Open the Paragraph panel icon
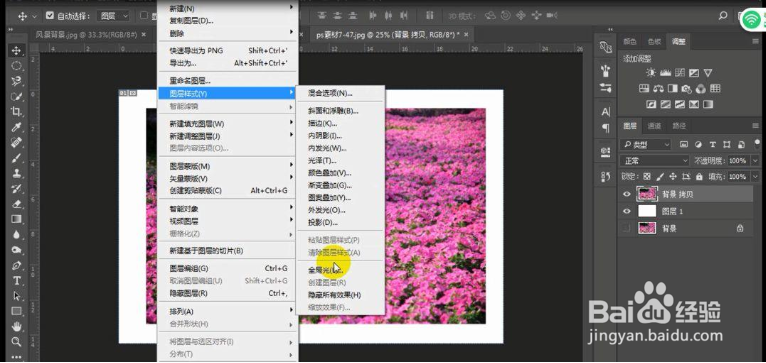The image size is (766, 363). (x=606, y=128)
